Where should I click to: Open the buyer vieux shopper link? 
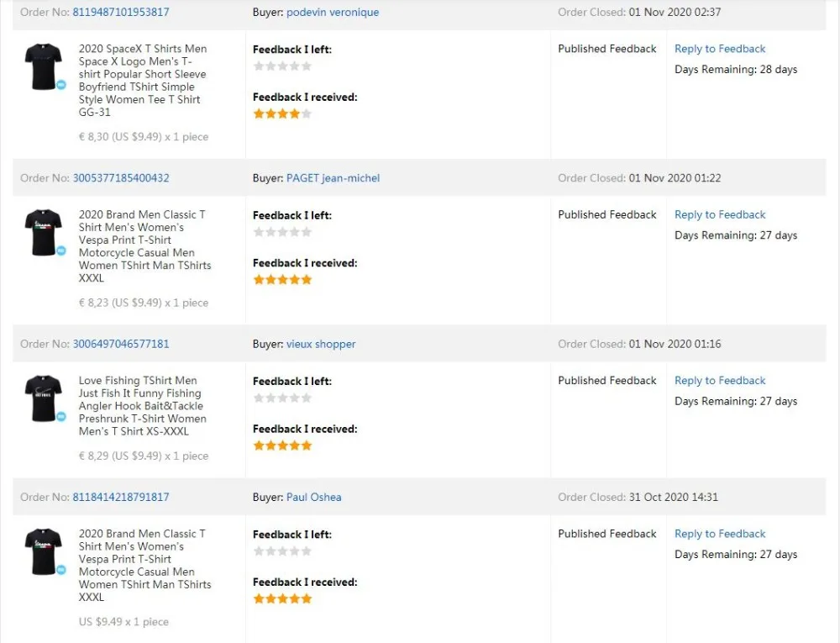321,344
